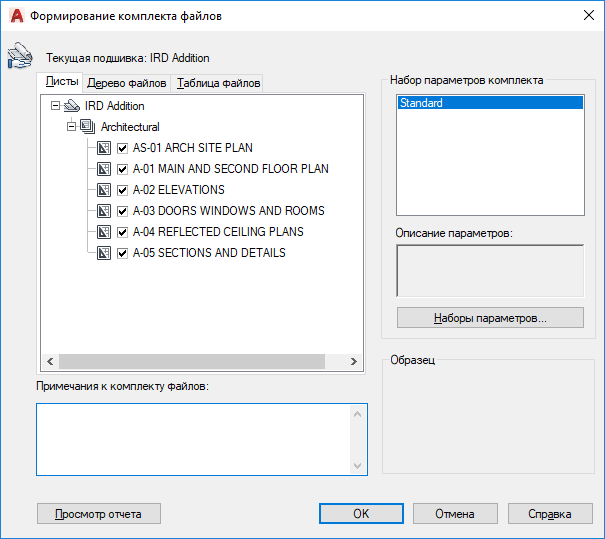This screenshot has width=605, height=539.
Task: Click the file set notes text field
Action: (193, 439)
